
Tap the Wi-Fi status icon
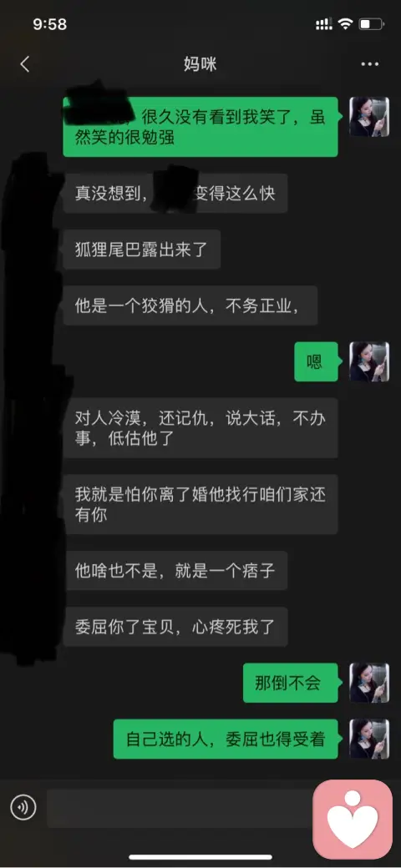[x=346, y=24]
